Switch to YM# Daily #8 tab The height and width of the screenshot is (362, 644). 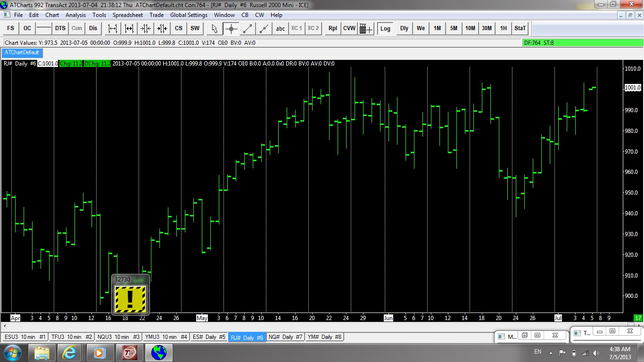(x=324, y=337)
